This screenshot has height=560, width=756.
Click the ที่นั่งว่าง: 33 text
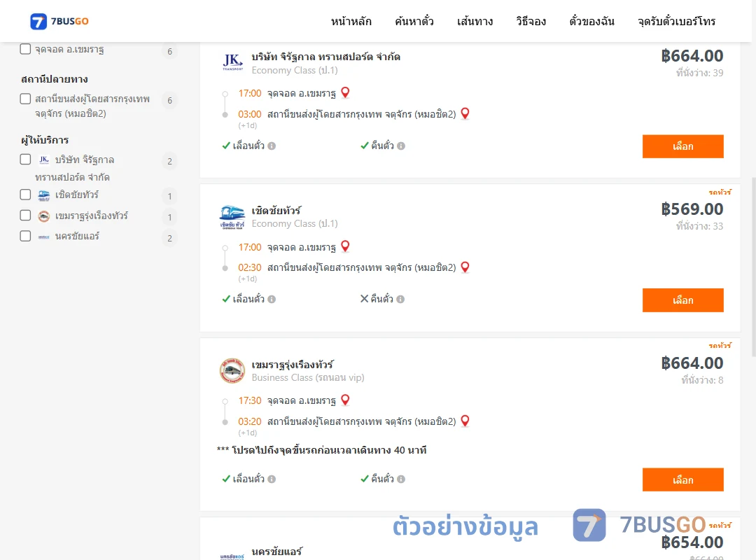coord(699,226)
